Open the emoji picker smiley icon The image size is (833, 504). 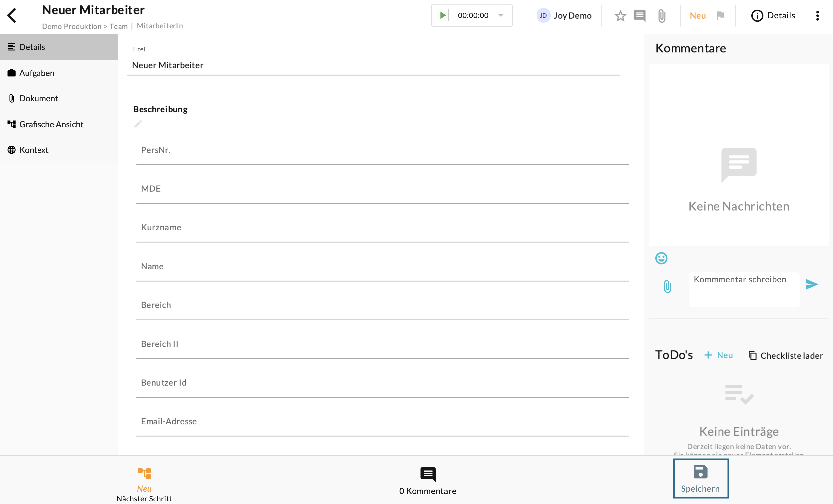pyautogui.click(x=661, y=258)
